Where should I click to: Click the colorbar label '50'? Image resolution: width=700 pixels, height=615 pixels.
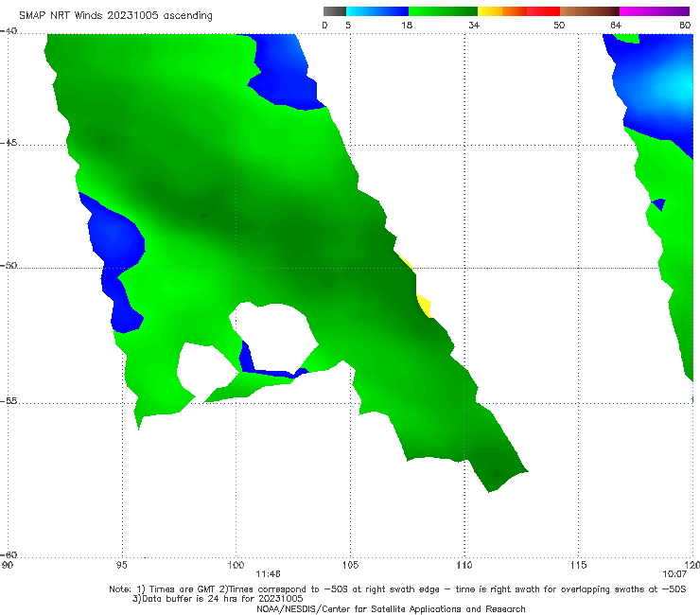tap(559, 25)
